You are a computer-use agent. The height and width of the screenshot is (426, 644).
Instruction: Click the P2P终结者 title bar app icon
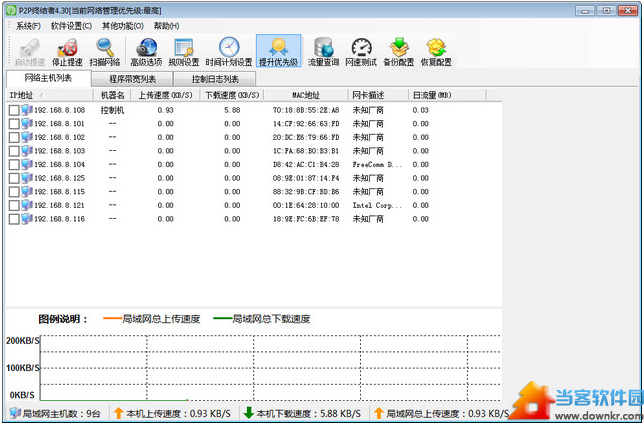pos(12,10)
